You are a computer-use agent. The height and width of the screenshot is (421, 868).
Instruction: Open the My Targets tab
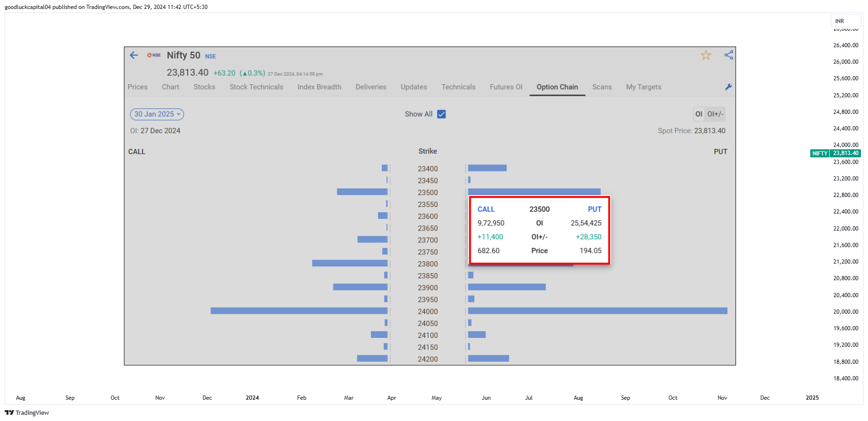click(644, 87)
